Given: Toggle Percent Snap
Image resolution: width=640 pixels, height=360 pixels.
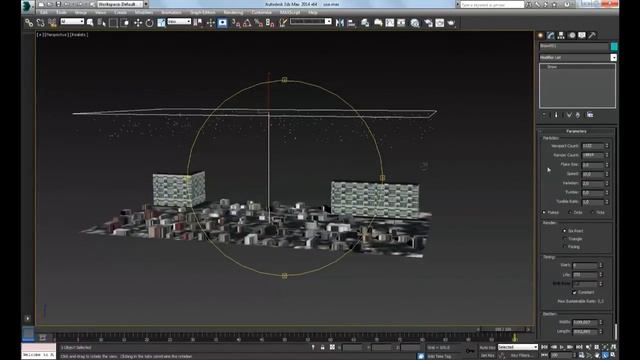Looking at the screenshot, I should (258, 23).
